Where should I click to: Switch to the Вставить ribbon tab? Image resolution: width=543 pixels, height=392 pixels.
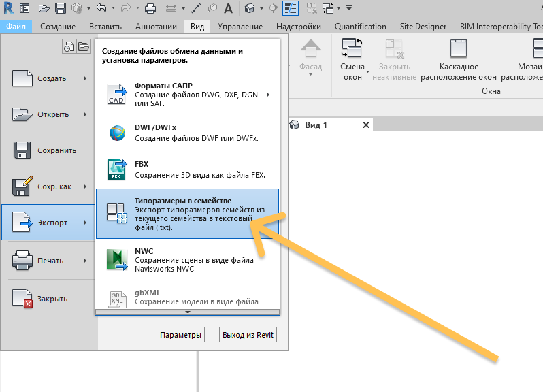105,27
